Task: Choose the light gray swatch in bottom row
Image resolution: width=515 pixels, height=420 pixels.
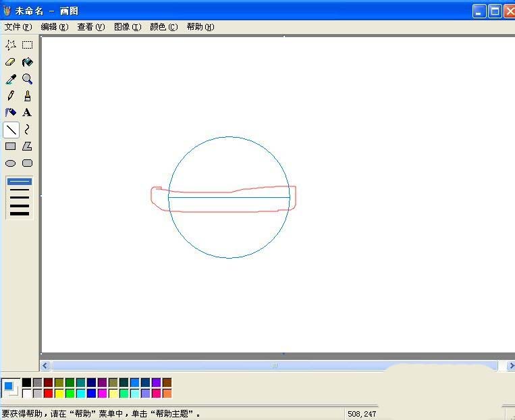Action: (37, 394)
